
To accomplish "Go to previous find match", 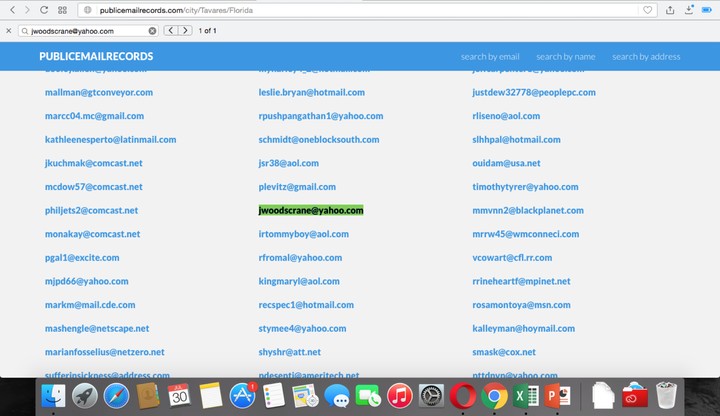I will coord(171,30).
